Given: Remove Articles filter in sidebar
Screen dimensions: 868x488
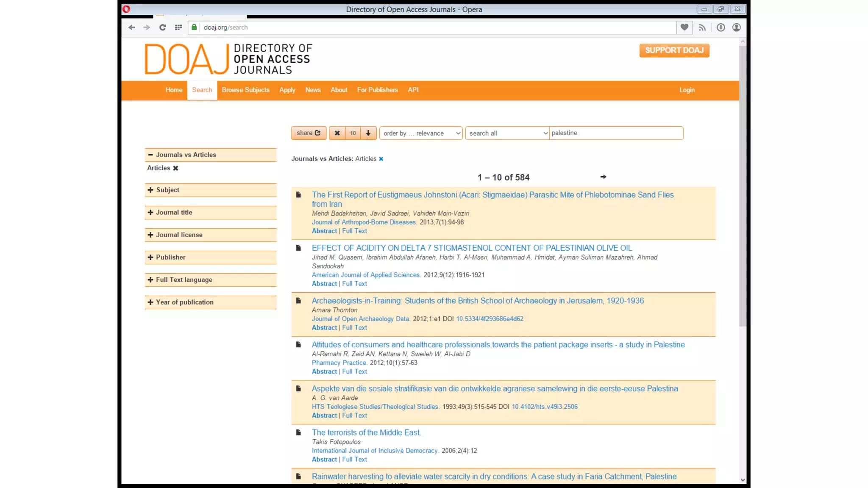Looking at the screenshot, I should pyautogui.click(x=175, y=168).
